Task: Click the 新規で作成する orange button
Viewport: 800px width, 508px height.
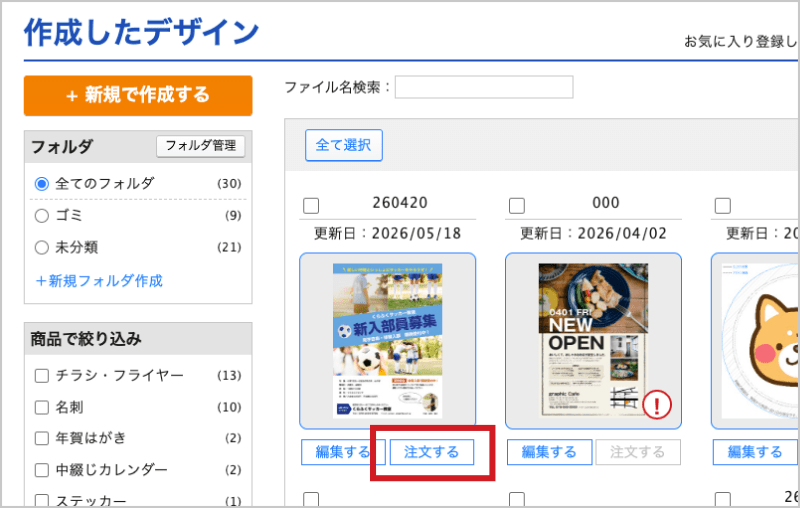Action: 138,95
